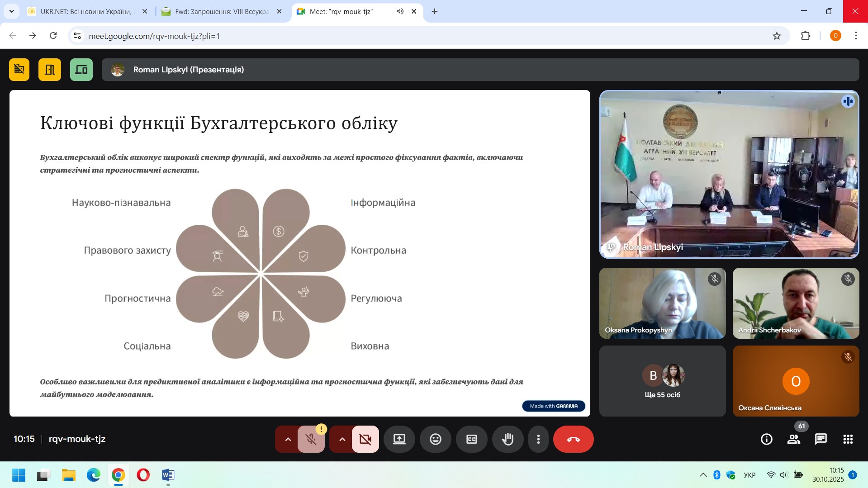This screenshot has width=868, height=488.
Task: Toggle closed captions on
Action: (x=471, y=439)
